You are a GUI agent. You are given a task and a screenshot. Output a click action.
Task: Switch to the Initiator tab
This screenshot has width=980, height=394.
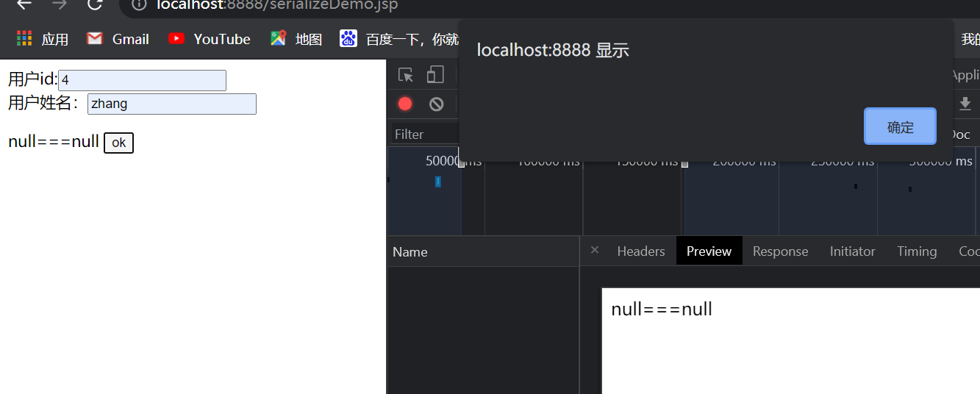852,251
